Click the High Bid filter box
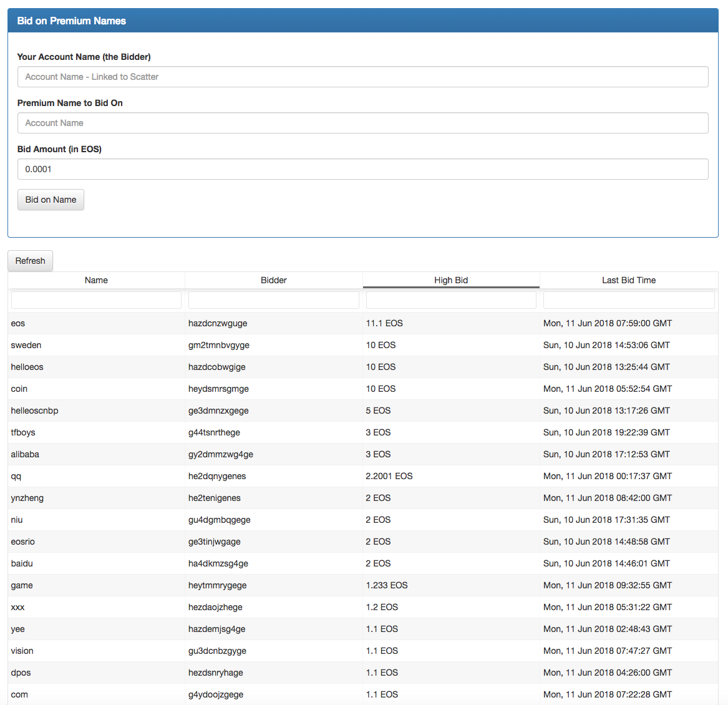728x705 pixels. (451, 300)
